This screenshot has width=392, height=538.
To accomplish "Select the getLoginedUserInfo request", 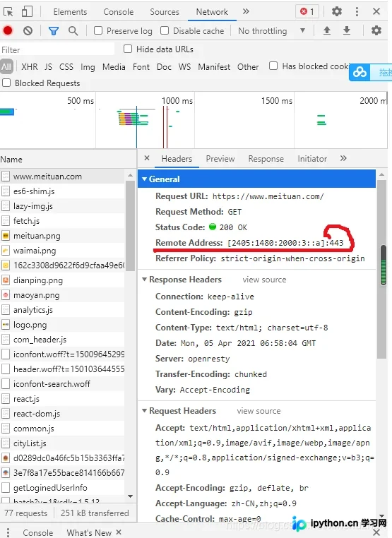I will pos(62,488).
